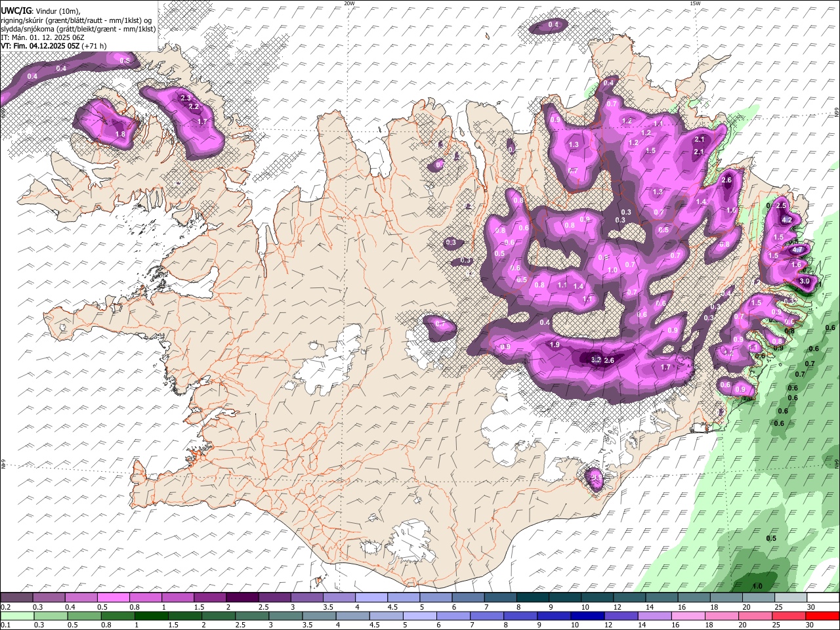Select the darkest purple 2–2.5 legend swatch
Image resolution: width=840 pixels, height=630 pixels.
[241, 597]
